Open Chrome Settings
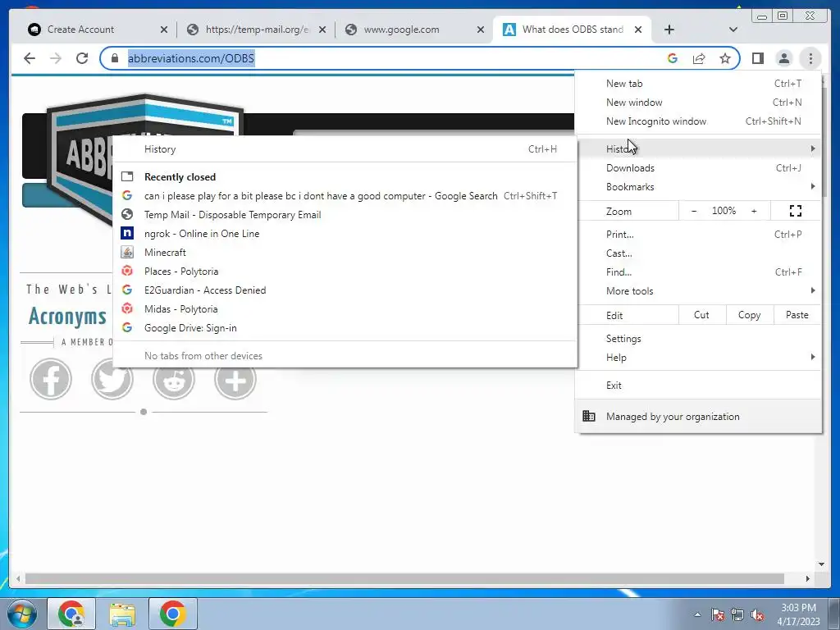 [698, 339]
